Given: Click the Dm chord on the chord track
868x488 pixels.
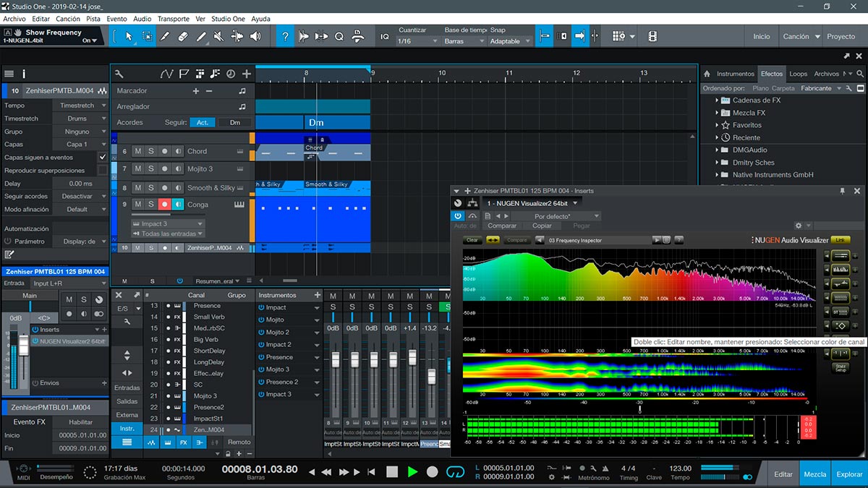Looking at the screenshot, I should click(316, 123).
